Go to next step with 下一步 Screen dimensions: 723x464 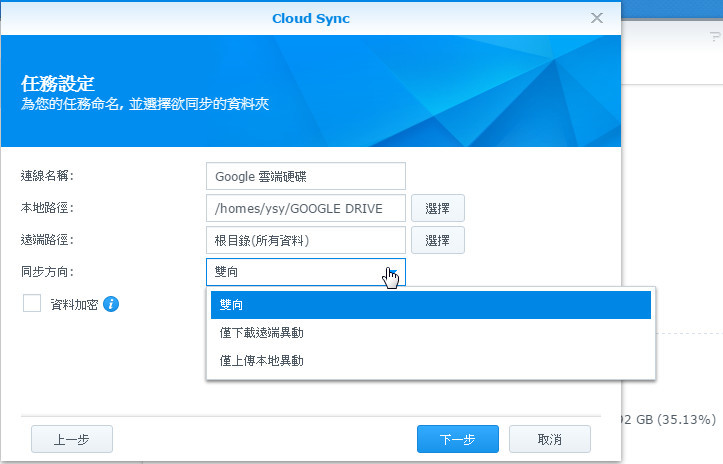(457, 439)
